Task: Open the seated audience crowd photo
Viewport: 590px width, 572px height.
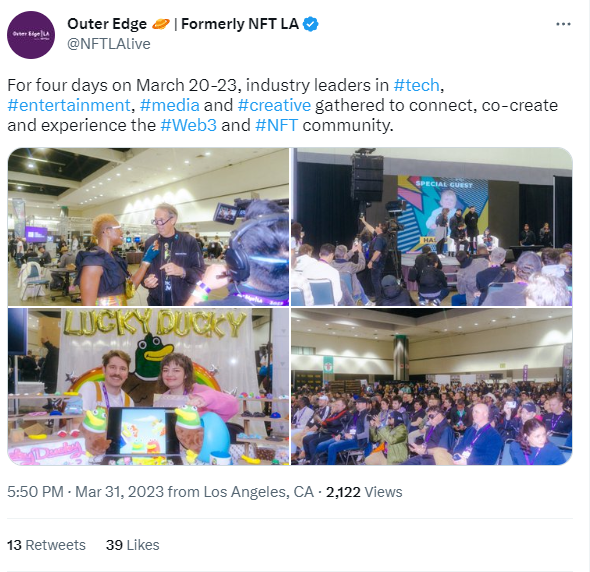Action: coord(432,386)
